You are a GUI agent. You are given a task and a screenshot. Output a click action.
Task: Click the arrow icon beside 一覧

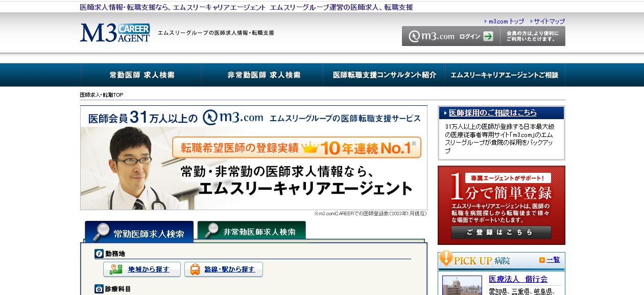click(542, 260)
